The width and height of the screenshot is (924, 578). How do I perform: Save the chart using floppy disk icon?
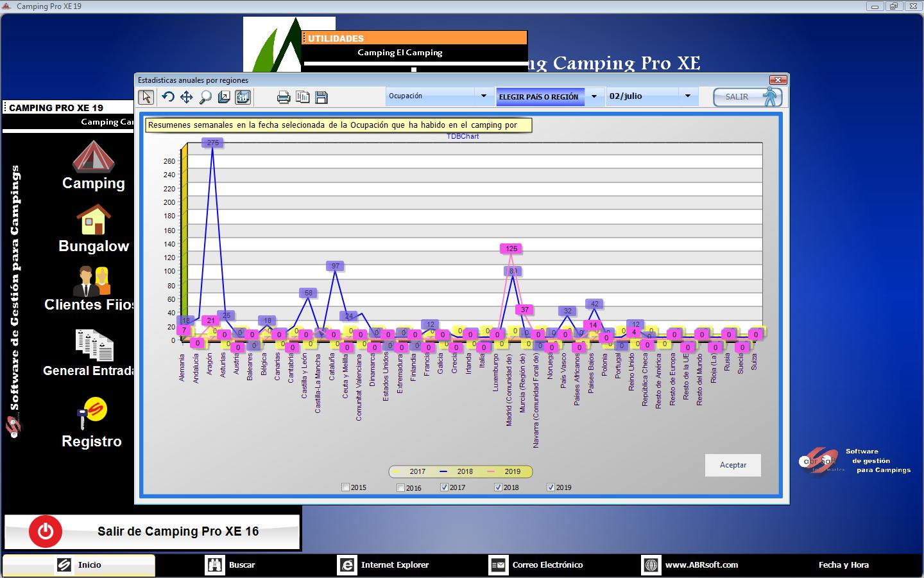(x=321, y=97)
